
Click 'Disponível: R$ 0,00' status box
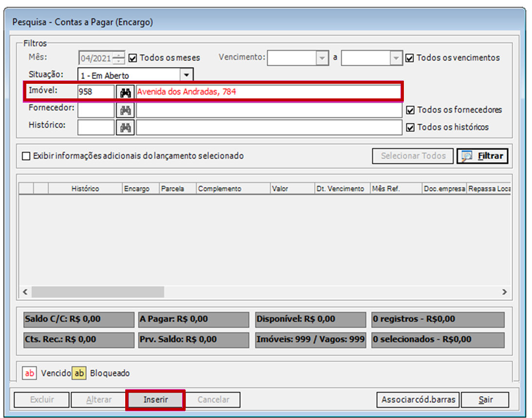[310, 319]
